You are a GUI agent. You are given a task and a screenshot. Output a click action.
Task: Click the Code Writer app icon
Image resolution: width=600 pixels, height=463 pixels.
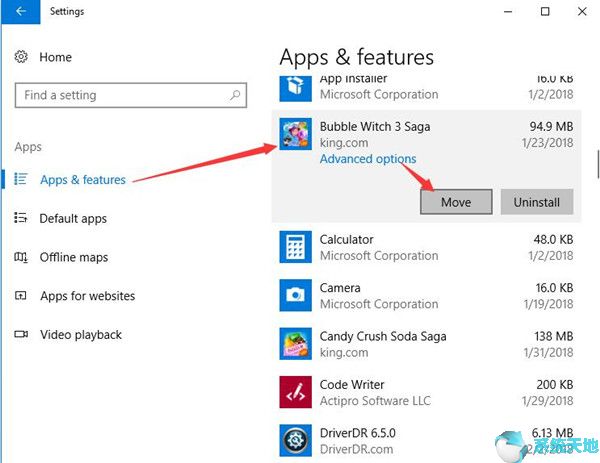point(295,392)
